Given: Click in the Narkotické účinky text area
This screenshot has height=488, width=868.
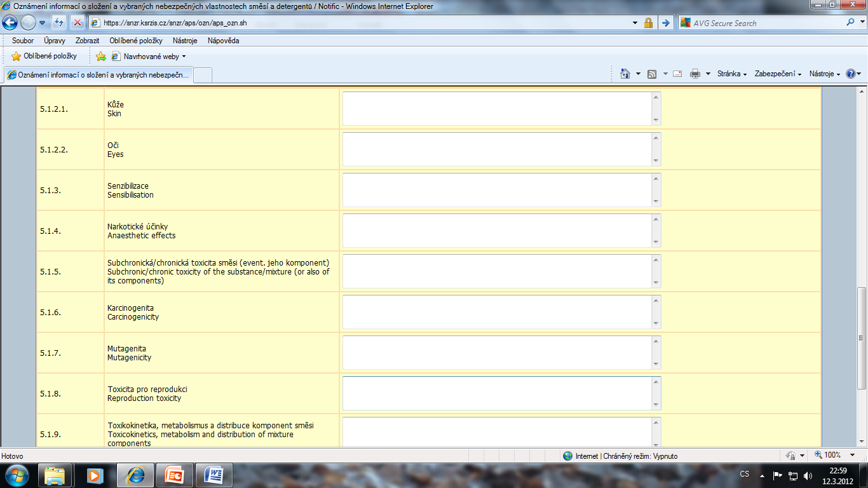Looking at the screenshot, I should tap(501, 231).
